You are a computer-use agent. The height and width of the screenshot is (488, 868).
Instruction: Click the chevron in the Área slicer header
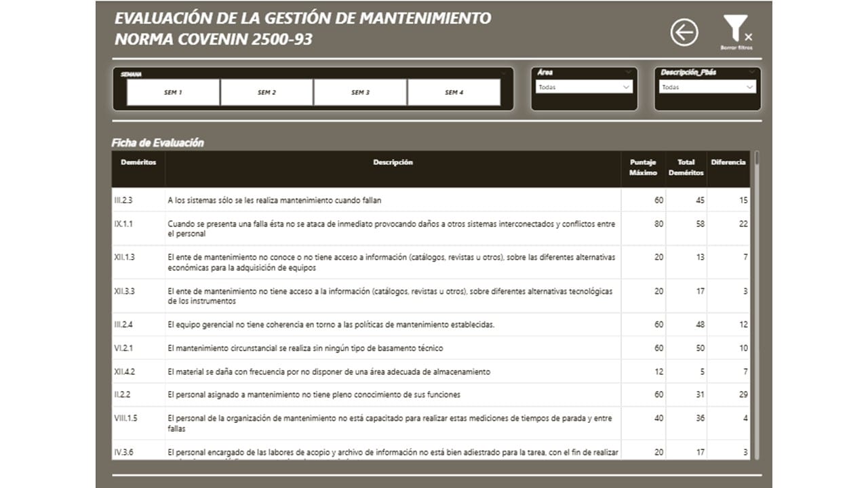(x=629, y=72)
